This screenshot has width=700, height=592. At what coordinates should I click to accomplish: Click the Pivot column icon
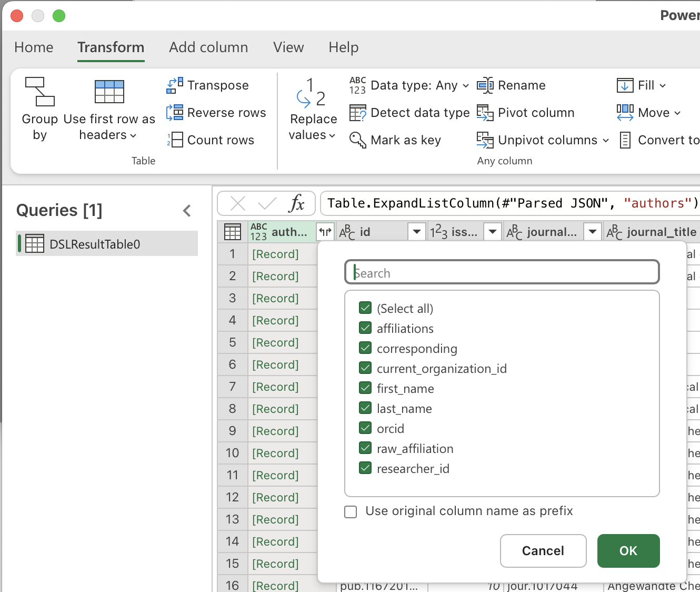click(485, 113)
